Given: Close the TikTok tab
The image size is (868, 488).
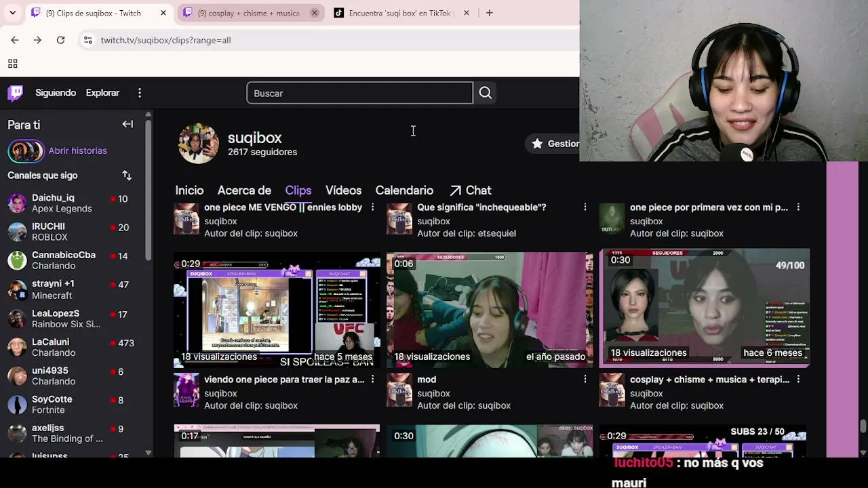Looking at the screenshot, I should coord(466,13).
